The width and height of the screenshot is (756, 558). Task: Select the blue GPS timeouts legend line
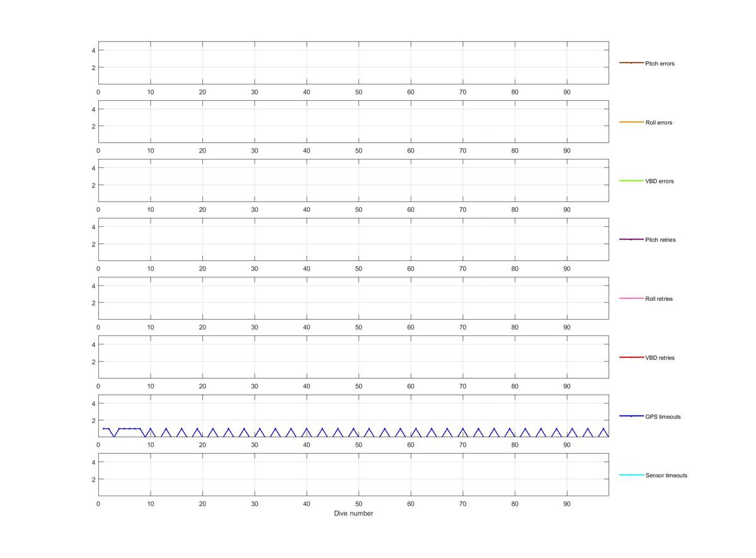point(631,416)
